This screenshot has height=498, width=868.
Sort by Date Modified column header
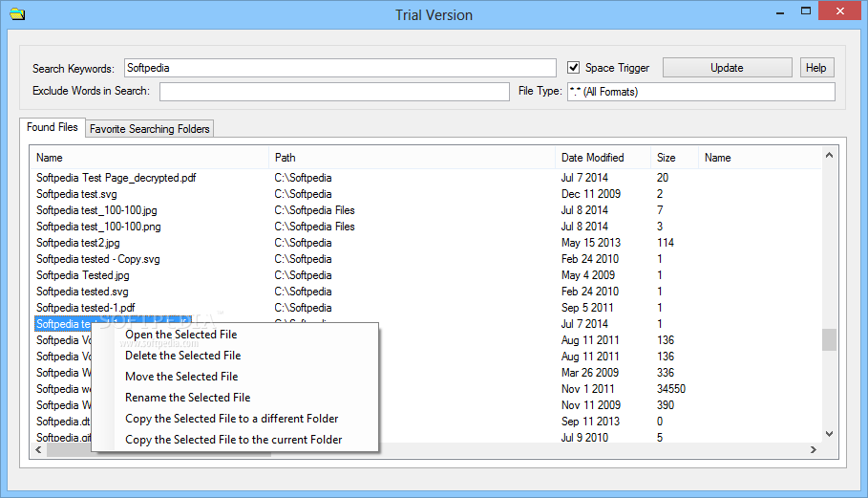pos(603,158)
